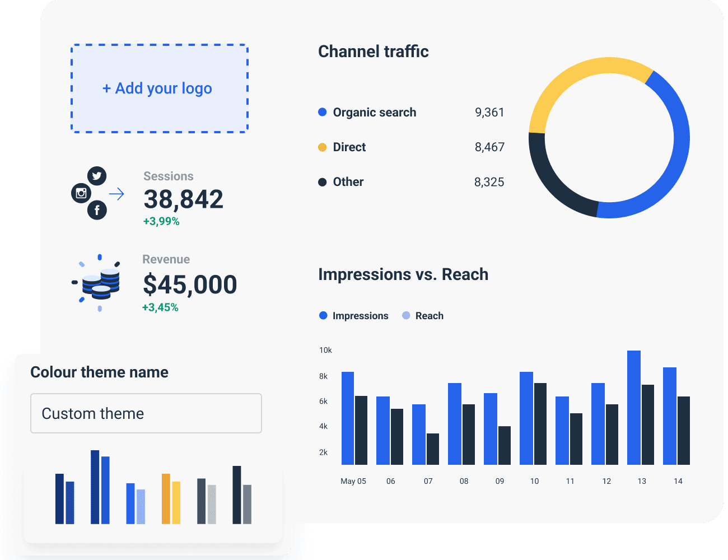Switch to the Impressions vs. Reach section
Image resolution: width=728 pixels, height=560 pixels.
(x=403, y=274)
